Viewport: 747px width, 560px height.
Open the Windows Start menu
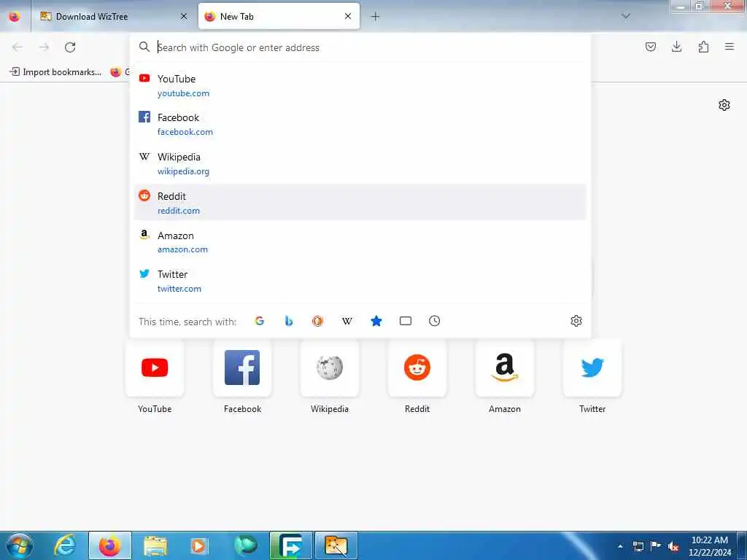20,545
